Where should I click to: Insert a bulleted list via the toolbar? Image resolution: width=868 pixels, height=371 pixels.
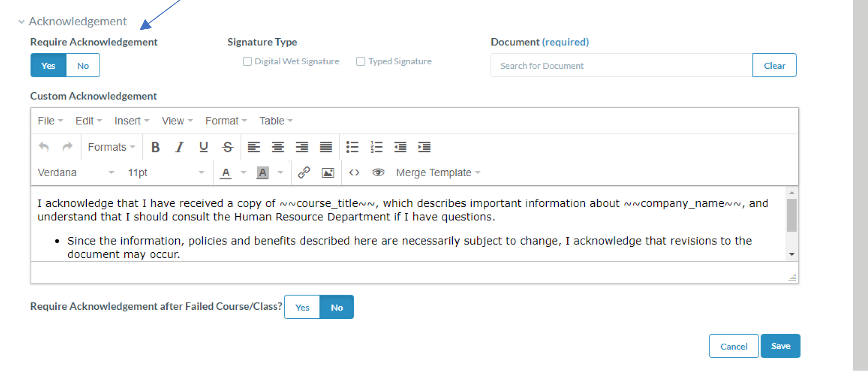(x=352, y=147)
